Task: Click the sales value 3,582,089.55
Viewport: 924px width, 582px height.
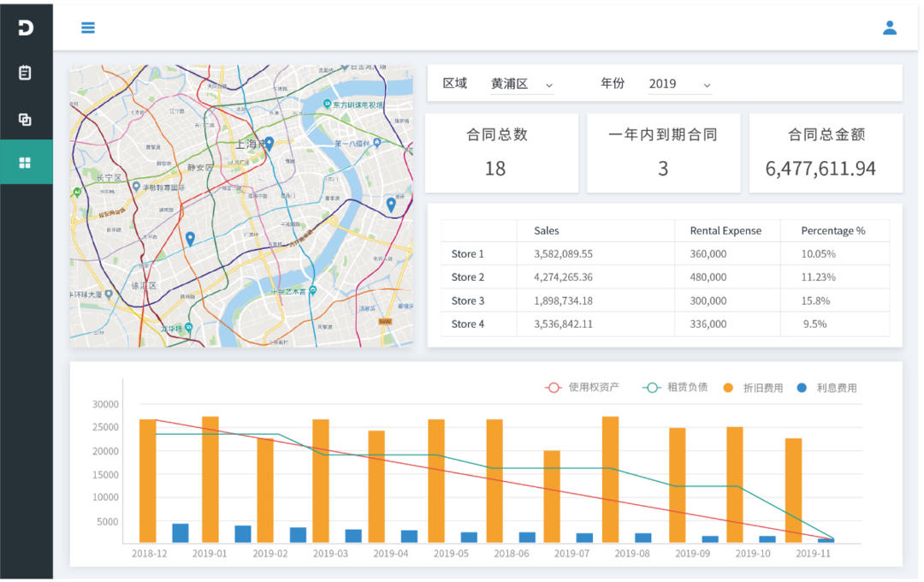Action: 563,254
